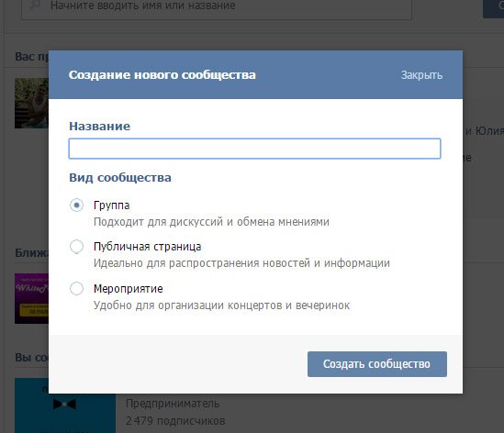This screenshot has width=504, height=433.
Task: Choose the Мероприятие radio button
Action: [76, 288]
